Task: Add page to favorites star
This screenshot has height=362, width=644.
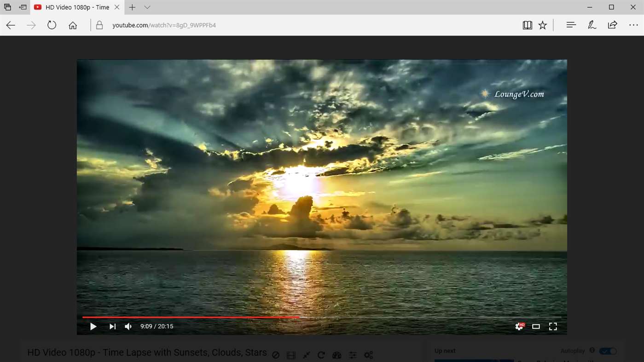Action: pos(543,25)
